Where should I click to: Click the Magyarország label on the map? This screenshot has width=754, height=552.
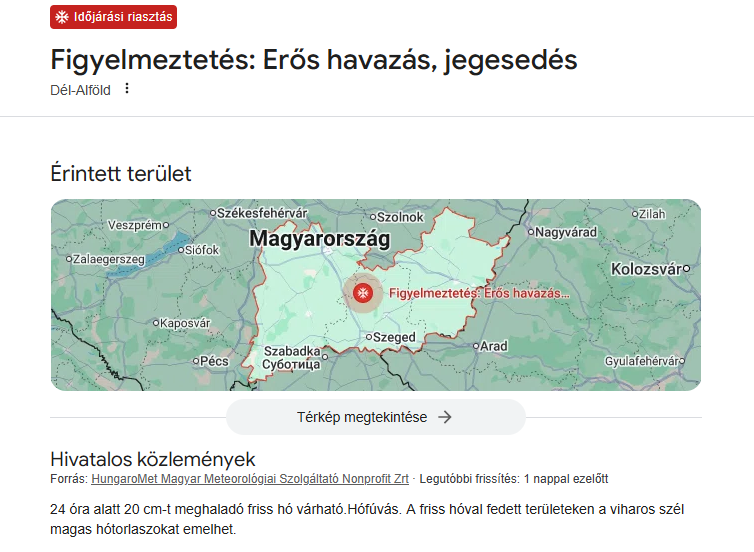(x=319, y=238)
